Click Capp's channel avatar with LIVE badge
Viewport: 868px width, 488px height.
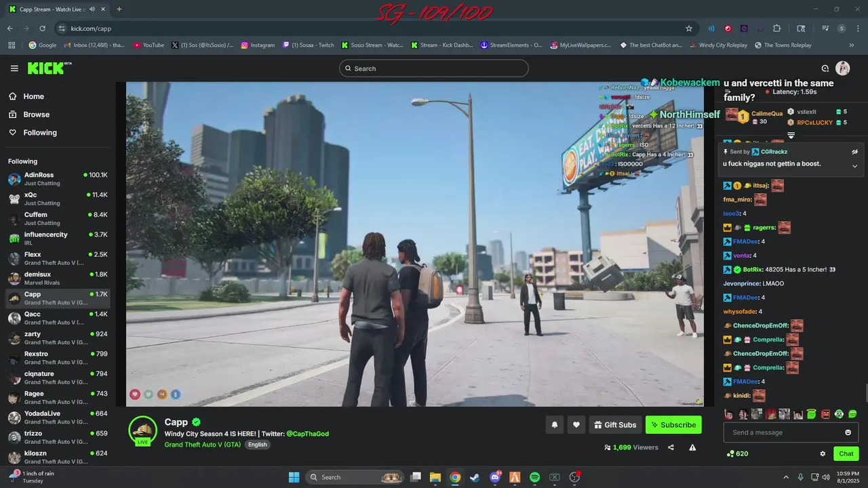tap(143, 431)
